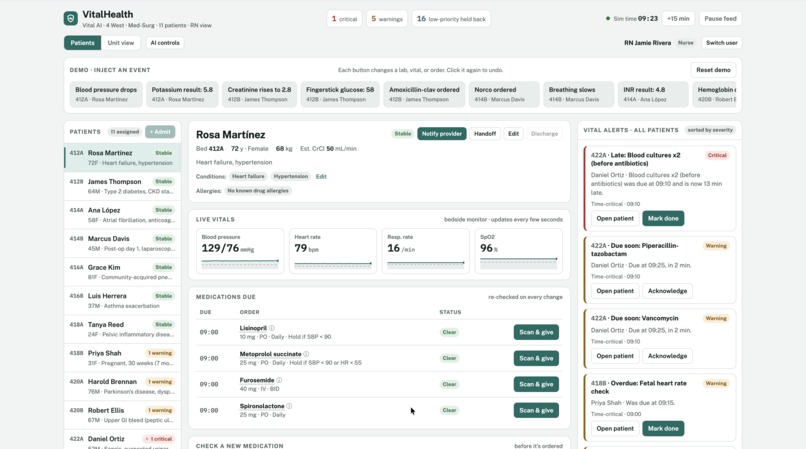
Task: Click the Reset demo button
Action: (713, 70)
